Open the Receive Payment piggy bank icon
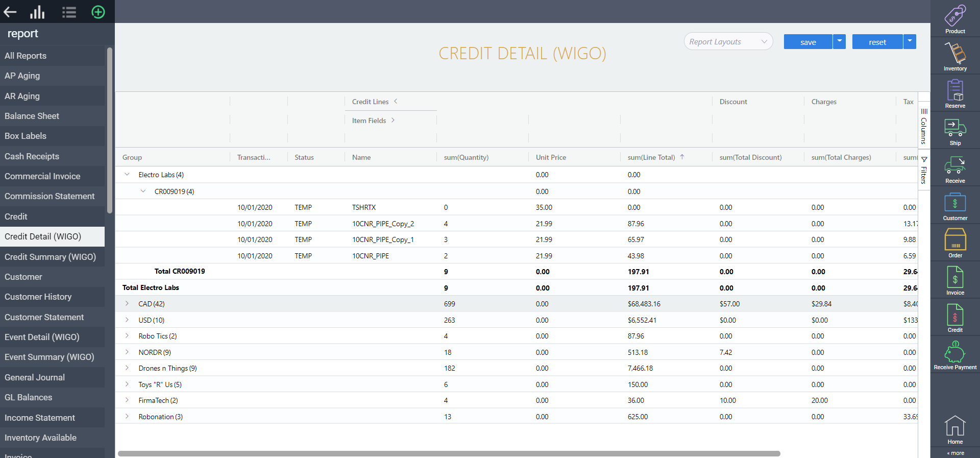The height and width of the screenshot is (458, 980). pos(955,355)
